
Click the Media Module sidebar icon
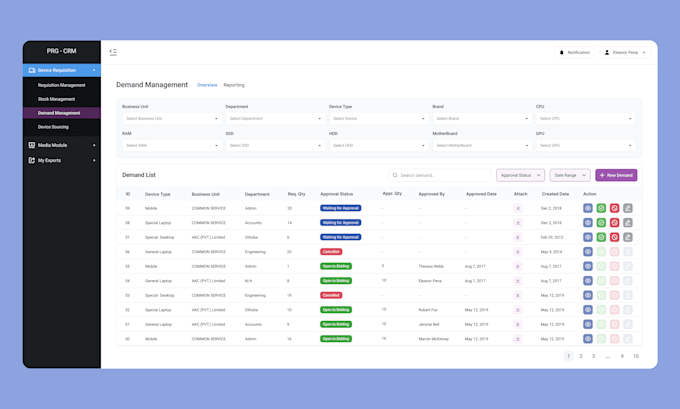click(x=32, y=145)
